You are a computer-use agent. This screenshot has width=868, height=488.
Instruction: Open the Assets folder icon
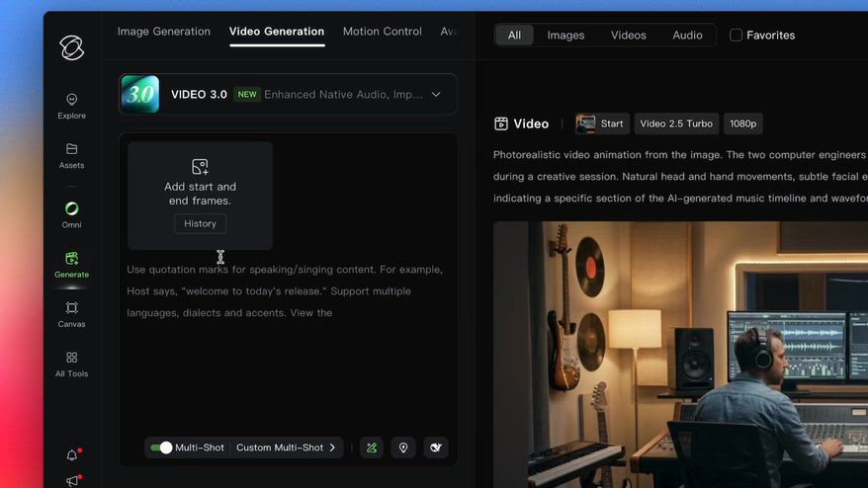click(71, 155)
